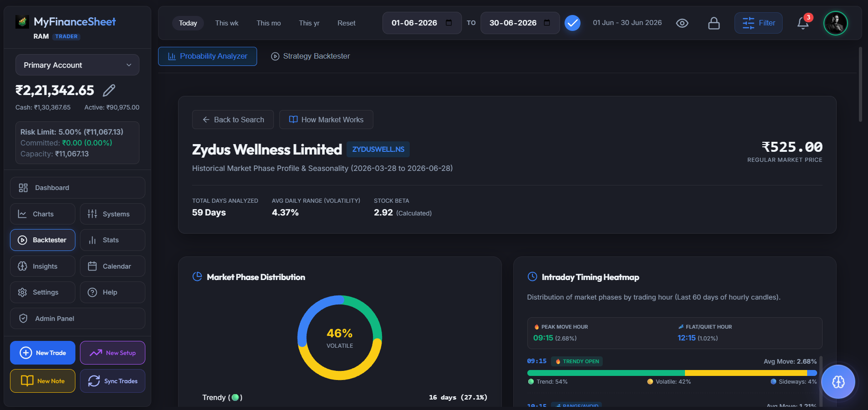Click the Risk Limit 5.00% info line
868x410 pixels.
(72, 132)
